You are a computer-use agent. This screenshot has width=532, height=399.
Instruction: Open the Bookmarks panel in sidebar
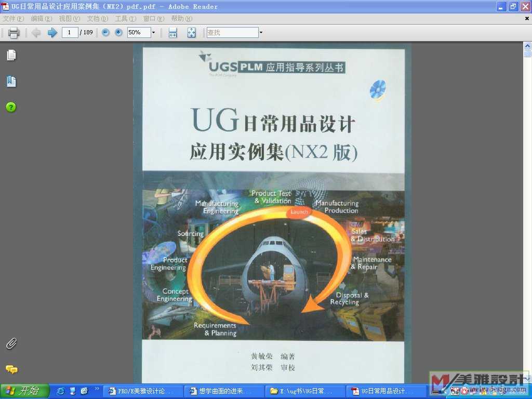coord(11,81)
